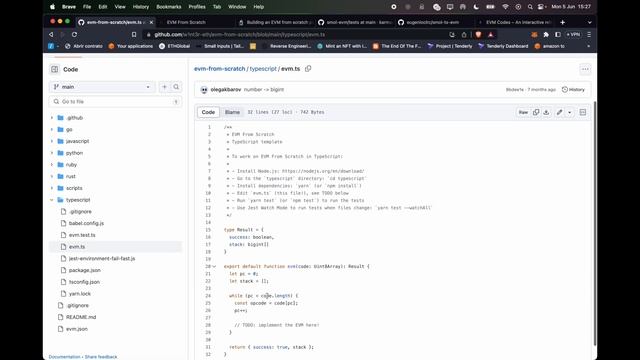
Task: Download the raw evm.ts file
Action: [x=546, y=112]
